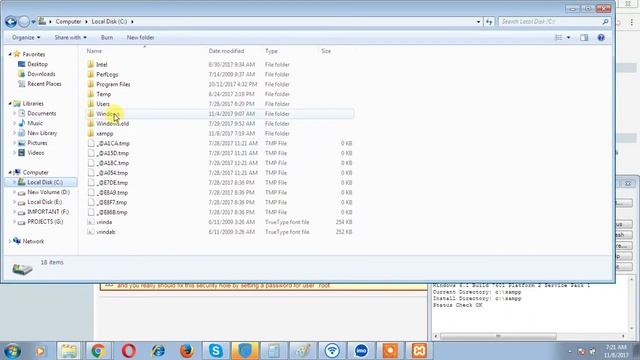This screenshot has width=640, height=360.
Task: Select the Music library
Action: [35, 123]
